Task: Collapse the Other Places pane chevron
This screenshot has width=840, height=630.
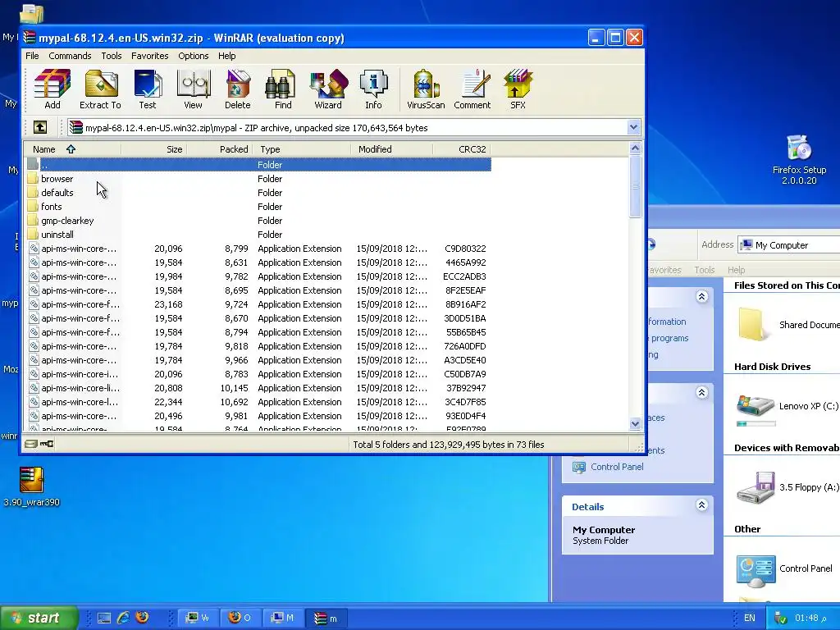Action: (702, 393)
